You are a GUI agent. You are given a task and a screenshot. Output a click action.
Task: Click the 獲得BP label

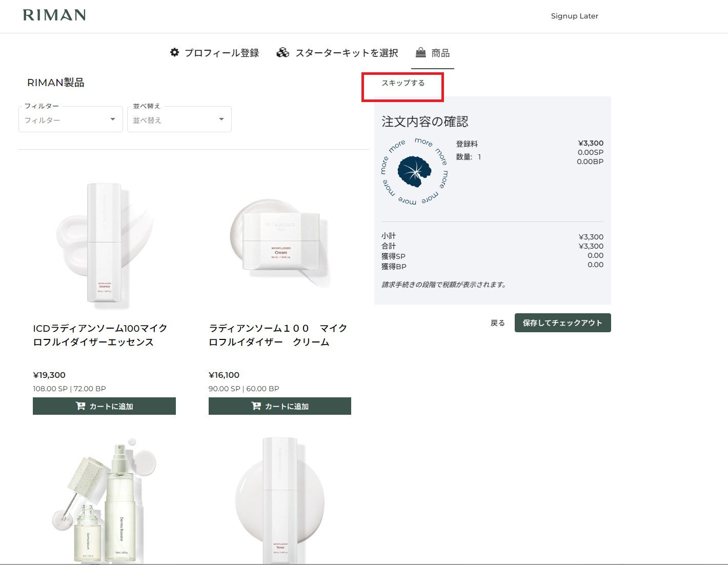pos(394,266)
